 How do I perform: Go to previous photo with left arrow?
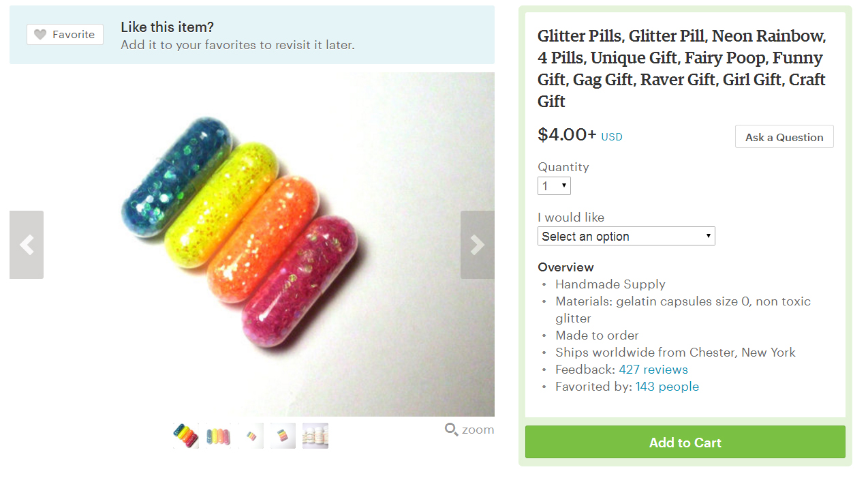coord(26,244)
